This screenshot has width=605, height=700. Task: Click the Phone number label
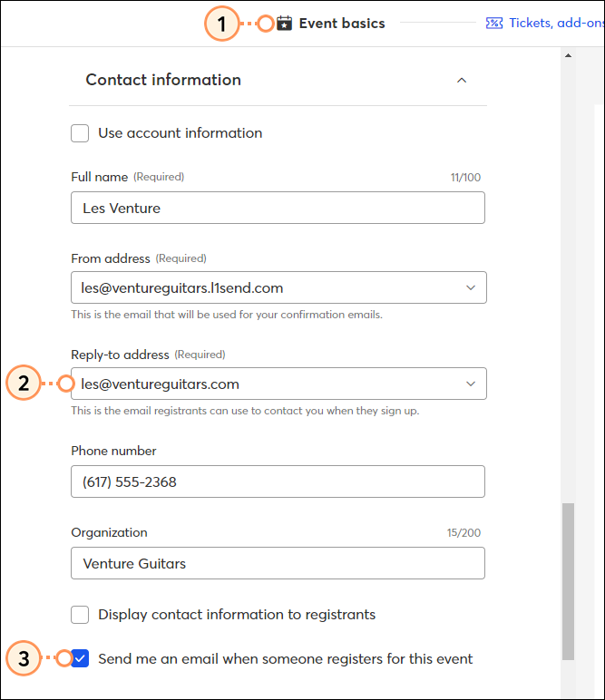coord(114,451)
